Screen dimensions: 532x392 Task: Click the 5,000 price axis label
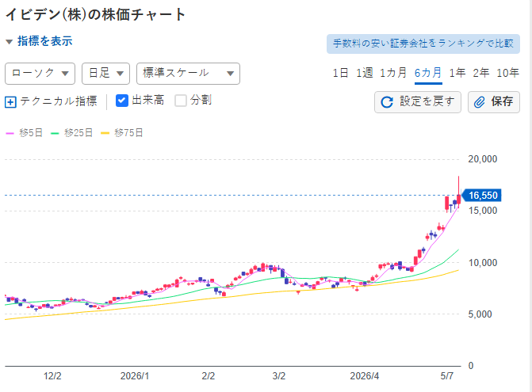pyautogui.click(x=480, y=314)
